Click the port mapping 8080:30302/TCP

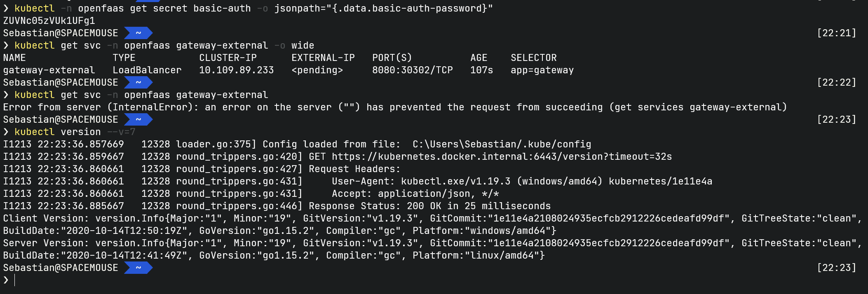pos(413,70)
